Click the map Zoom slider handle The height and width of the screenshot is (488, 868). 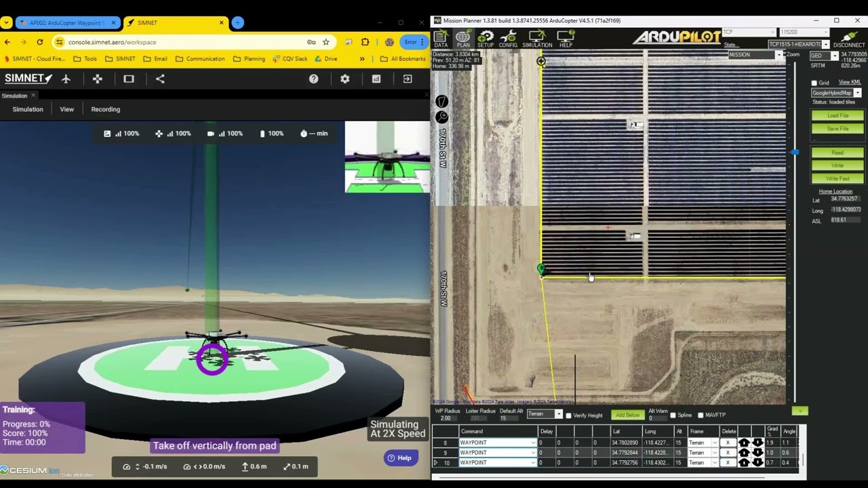tap(795, 152)
